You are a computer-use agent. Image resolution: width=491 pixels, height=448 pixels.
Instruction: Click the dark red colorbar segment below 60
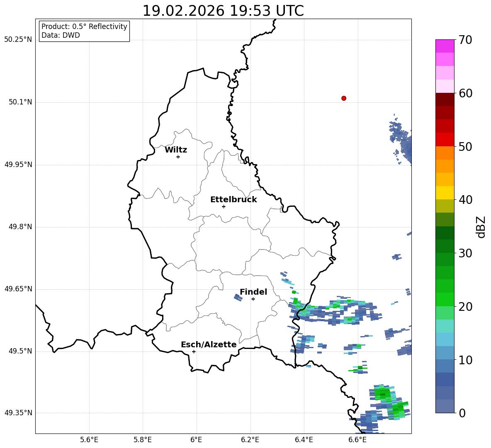[x=445, y=99]
